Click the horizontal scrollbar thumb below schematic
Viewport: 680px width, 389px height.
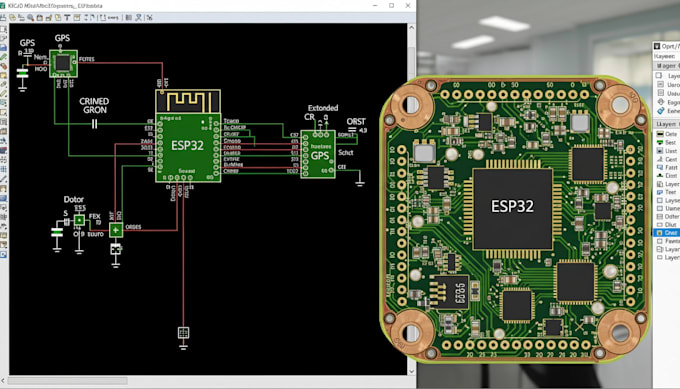(x=68, y=381)
